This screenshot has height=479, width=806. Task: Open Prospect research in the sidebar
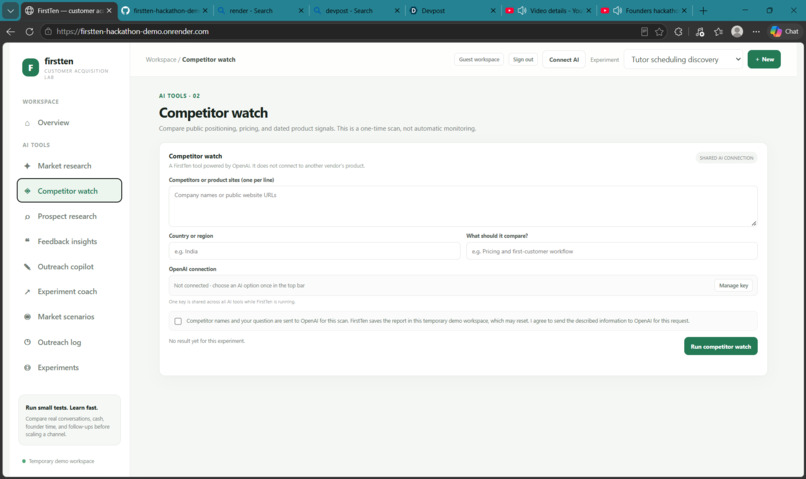(x=69, y=216)
